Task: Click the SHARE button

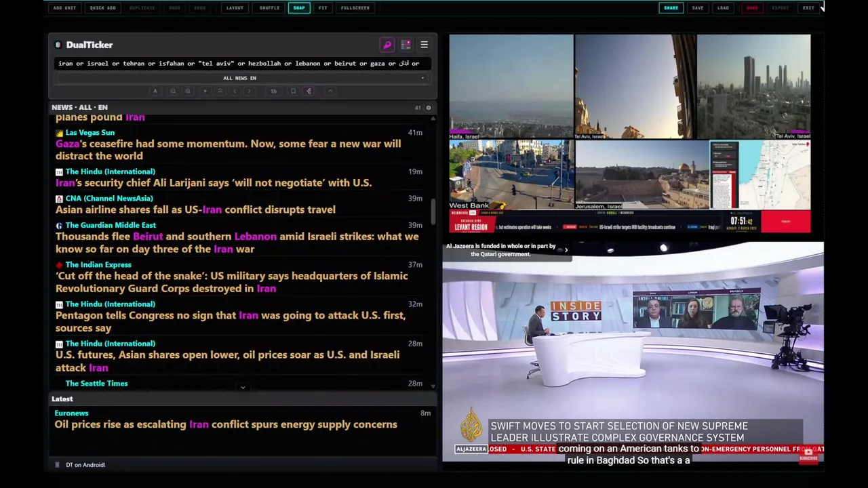Action: [x=671, y=8]
